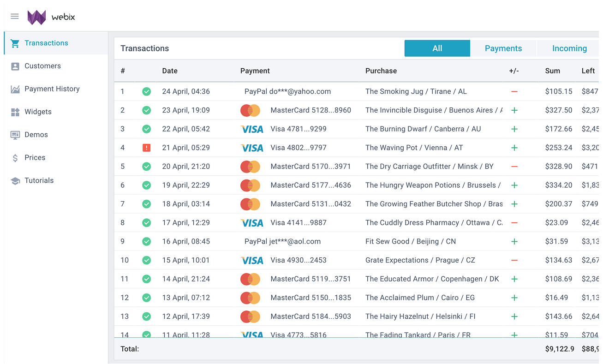Switch to the Incoming tab
The height and width of the screenshot is (364, 603).
point(569,48)
